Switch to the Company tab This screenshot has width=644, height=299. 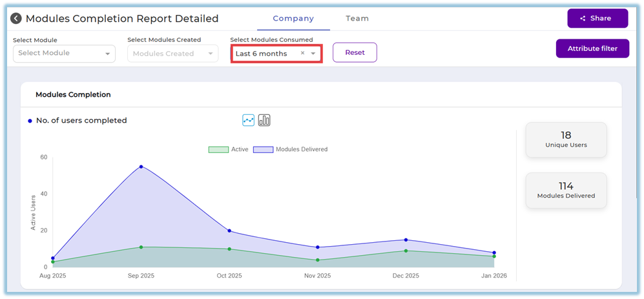pyautogui.click(x=293, y=19)
